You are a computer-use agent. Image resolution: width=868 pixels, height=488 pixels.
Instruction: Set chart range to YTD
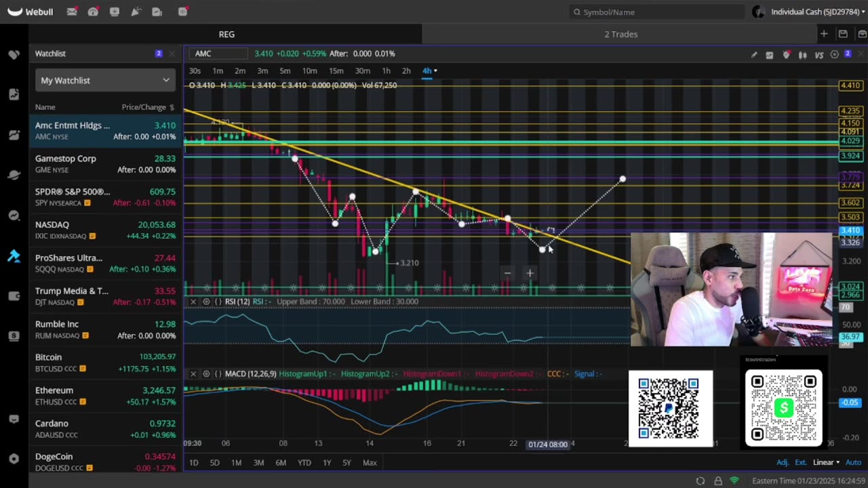point(304,462)
